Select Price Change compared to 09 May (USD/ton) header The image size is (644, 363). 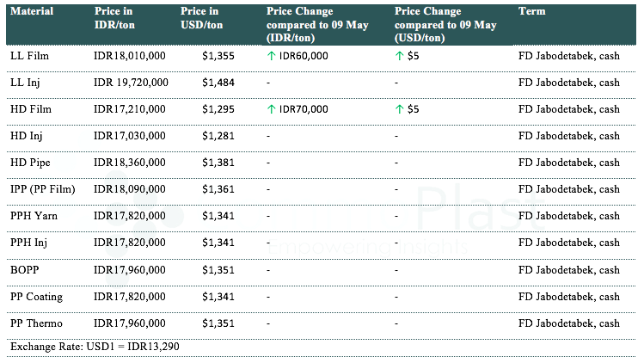click(442, 25)
